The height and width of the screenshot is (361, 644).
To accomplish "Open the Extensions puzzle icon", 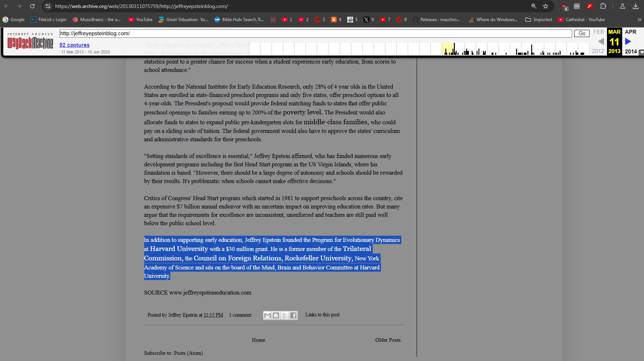I will point(603,6).
